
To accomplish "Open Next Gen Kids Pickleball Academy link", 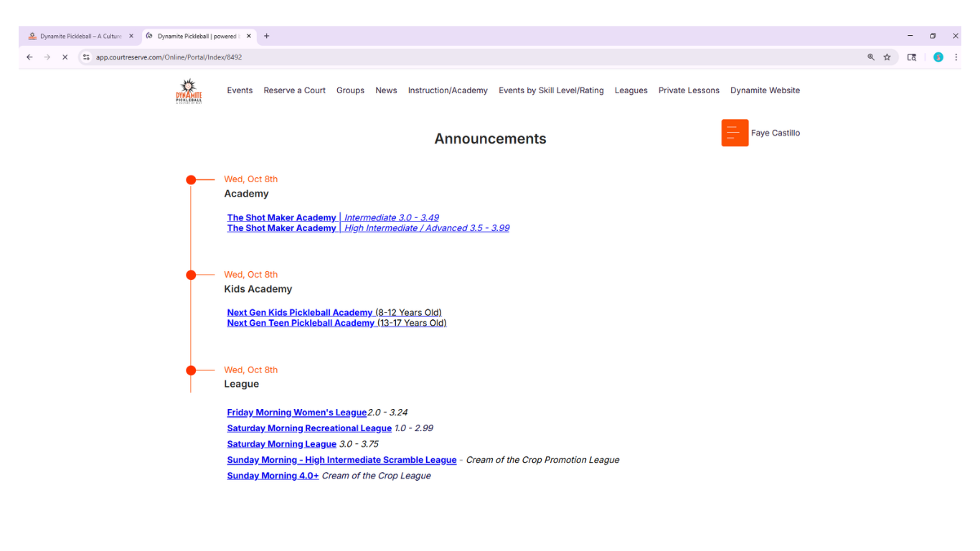I will (x=299, y=313).
